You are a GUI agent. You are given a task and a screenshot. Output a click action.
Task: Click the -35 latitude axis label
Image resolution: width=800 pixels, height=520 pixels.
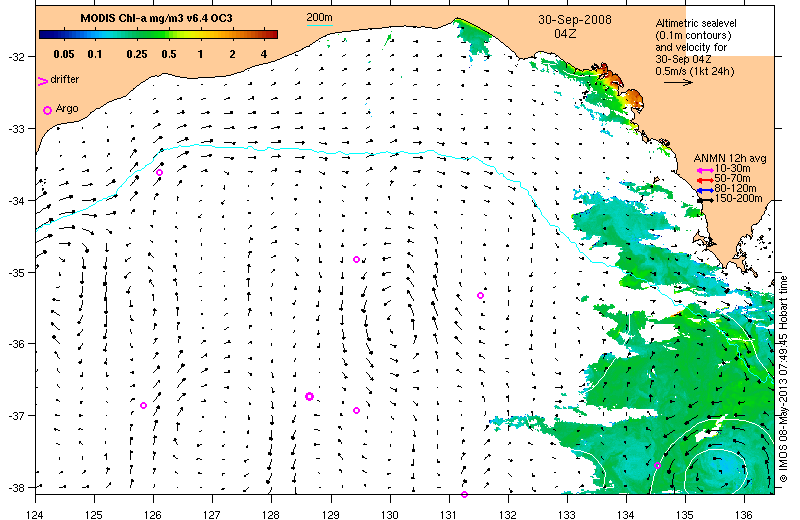coord(15,273)
